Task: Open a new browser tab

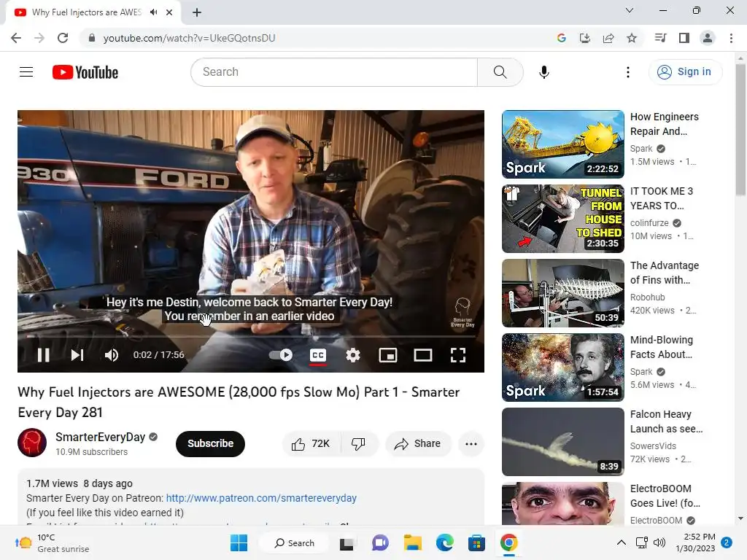Action: 197,12
